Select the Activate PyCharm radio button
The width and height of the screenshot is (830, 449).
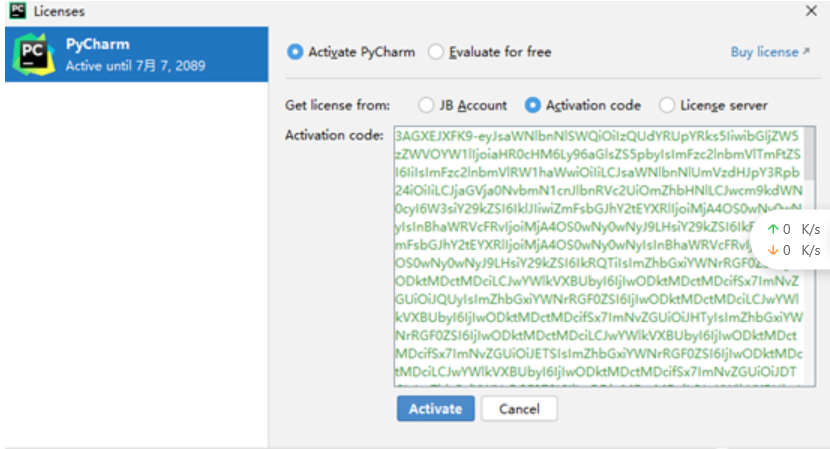click(295, 52)
